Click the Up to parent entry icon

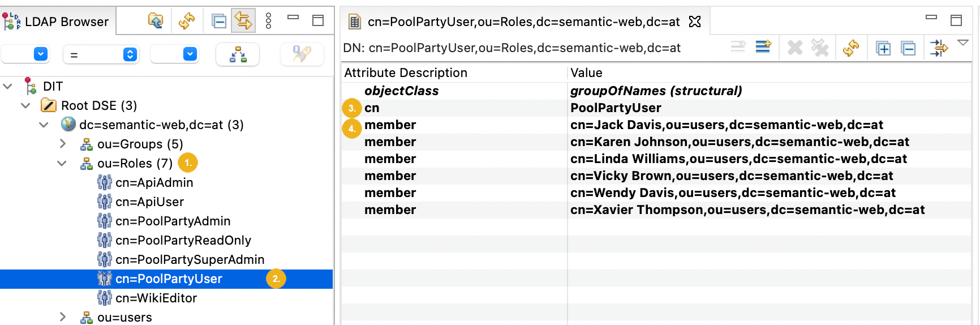156,21
